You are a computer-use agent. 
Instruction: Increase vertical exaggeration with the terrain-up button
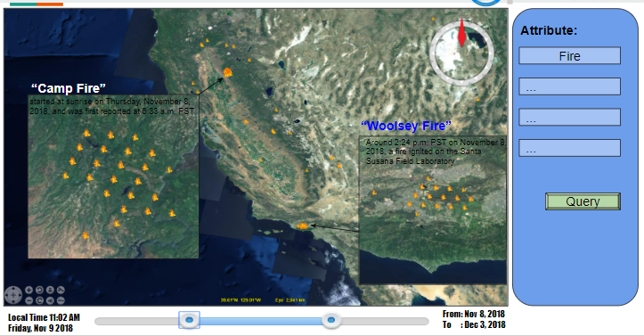(61, 290)
